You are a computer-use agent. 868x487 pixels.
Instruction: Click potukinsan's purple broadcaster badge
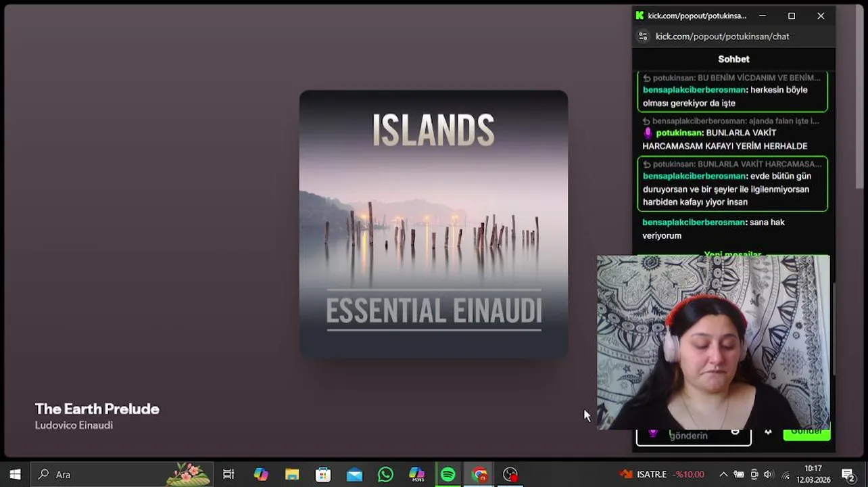pyautogui.click(x=648, y=133)
